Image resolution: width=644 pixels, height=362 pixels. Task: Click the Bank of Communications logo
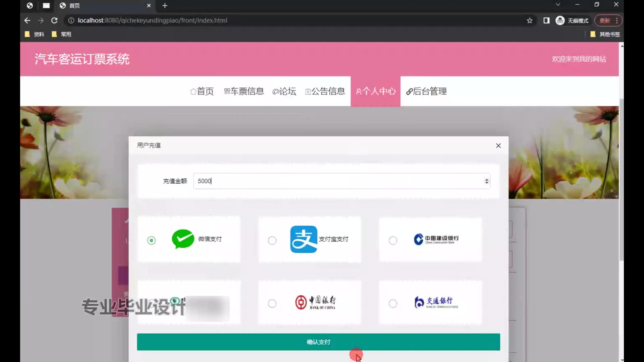pyautogui.click(x=436, y=302)
